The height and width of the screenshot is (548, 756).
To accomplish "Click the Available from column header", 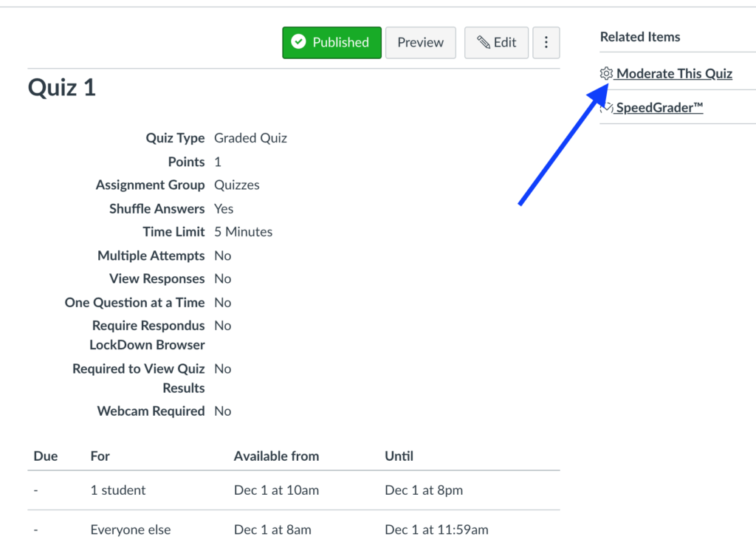I will (x=276, y=456).
